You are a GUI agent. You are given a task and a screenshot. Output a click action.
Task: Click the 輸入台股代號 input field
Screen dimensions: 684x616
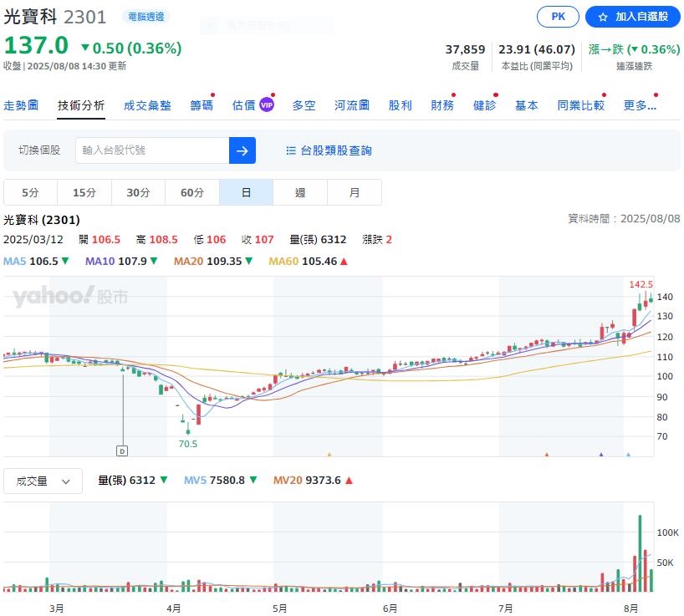click(151, 150)
